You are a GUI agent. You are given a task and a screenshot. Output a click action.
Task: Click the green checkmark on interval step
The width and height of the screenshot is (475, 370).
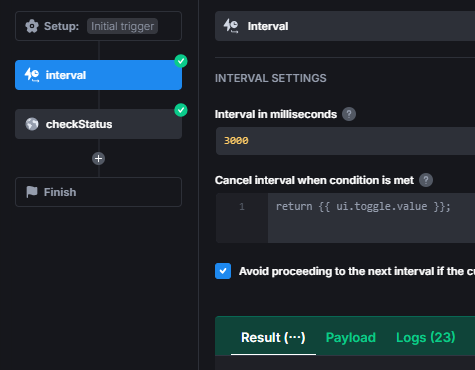181,61
